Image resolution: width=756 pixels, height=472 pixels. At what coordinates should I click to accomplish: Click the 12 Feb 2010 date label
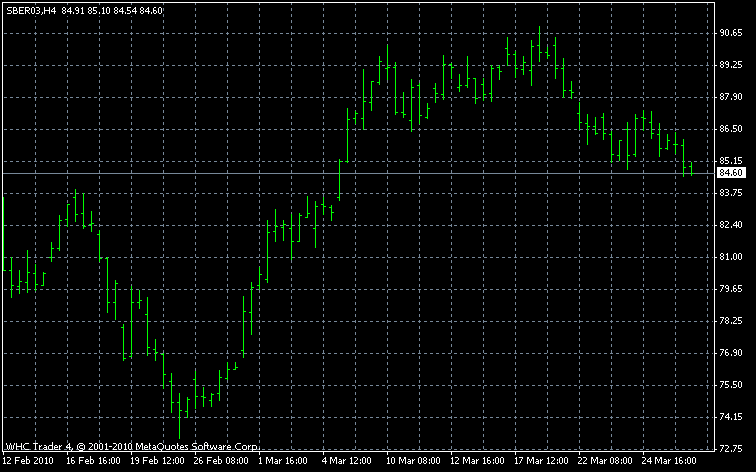28,462
